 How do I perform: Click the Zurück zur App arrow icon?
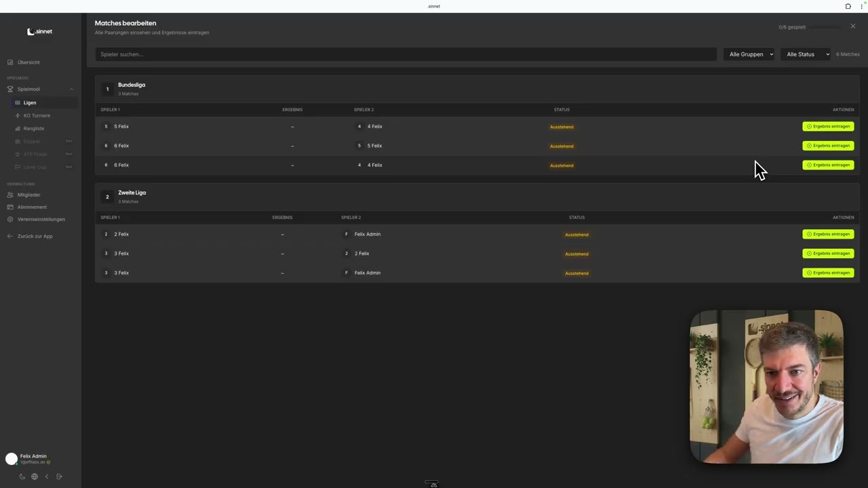coord(10,236)
